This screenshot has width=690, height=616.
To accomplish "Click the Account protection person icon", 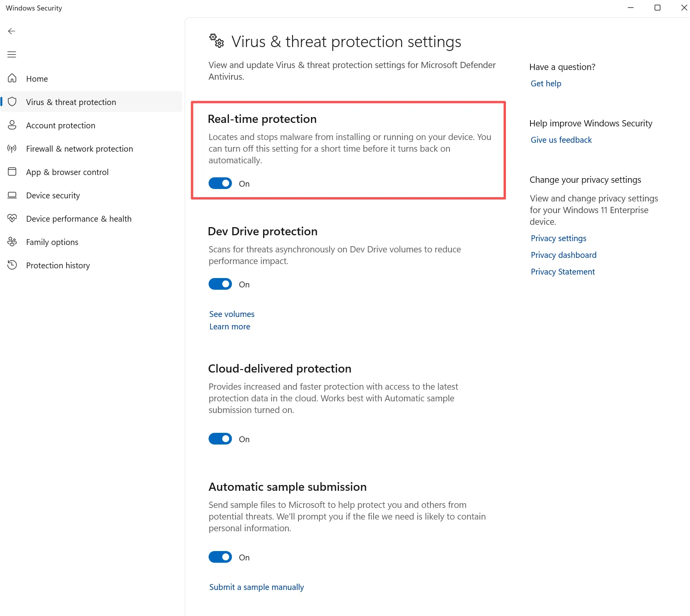I will (12, 125).
